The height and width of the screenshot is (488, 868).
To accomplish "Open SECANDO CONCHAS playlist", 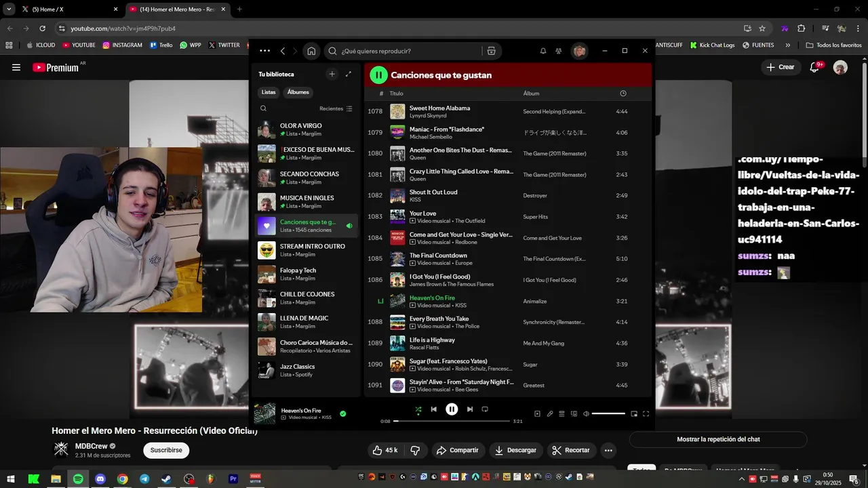I will tap(307, 178).
